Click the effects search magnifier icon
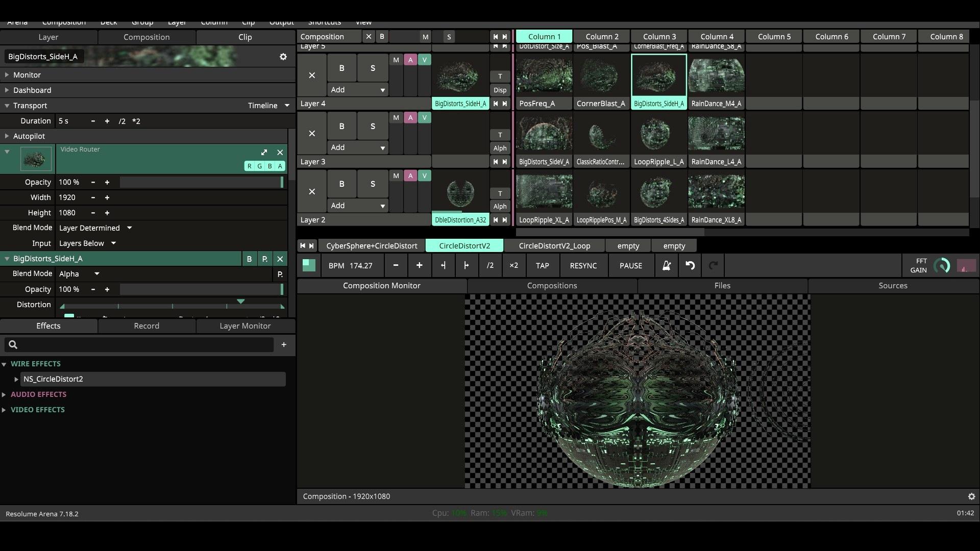980x551 pixels. tap(13, 345)
